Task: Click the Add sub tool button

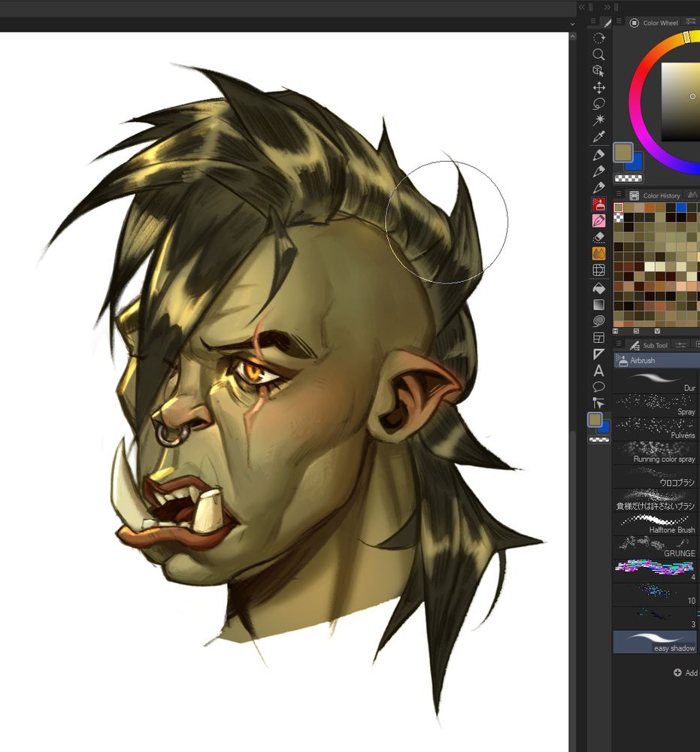Action: [x=686, y=673]
